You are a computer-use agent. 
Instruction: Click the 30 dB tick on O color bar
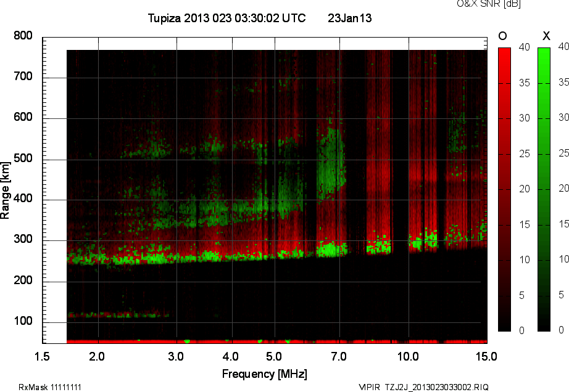click(x=525, y=118)
